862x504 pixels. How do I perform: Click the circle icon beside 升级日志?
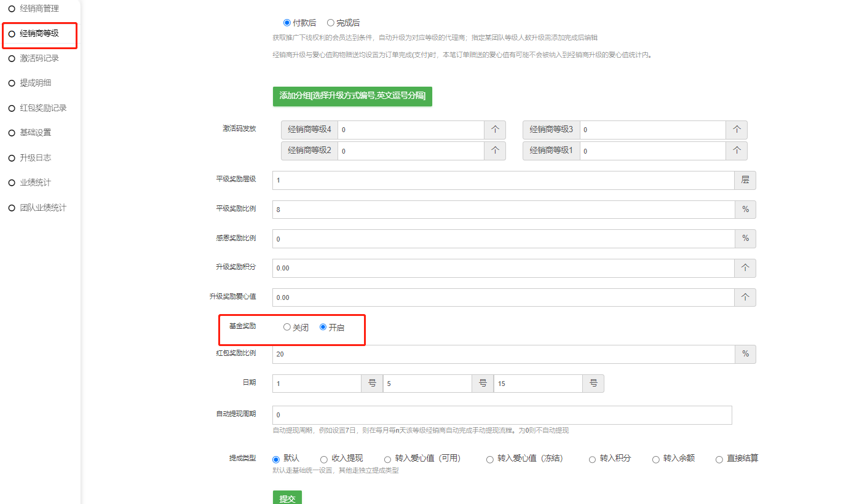point(12,158)
